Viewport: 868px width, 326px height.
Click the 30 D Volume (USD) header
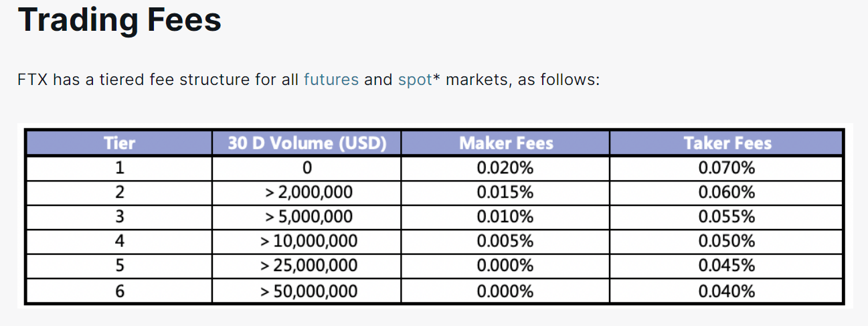coord(307,143)
